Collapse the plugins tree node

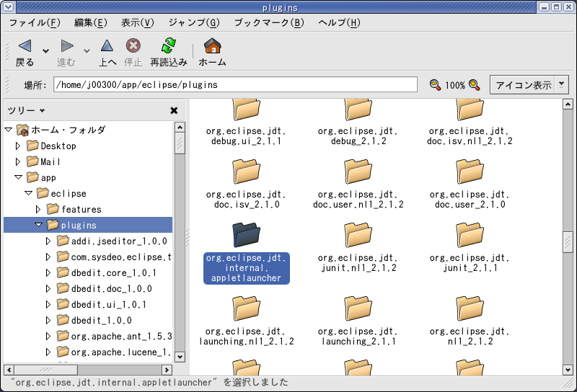(39, 225)
